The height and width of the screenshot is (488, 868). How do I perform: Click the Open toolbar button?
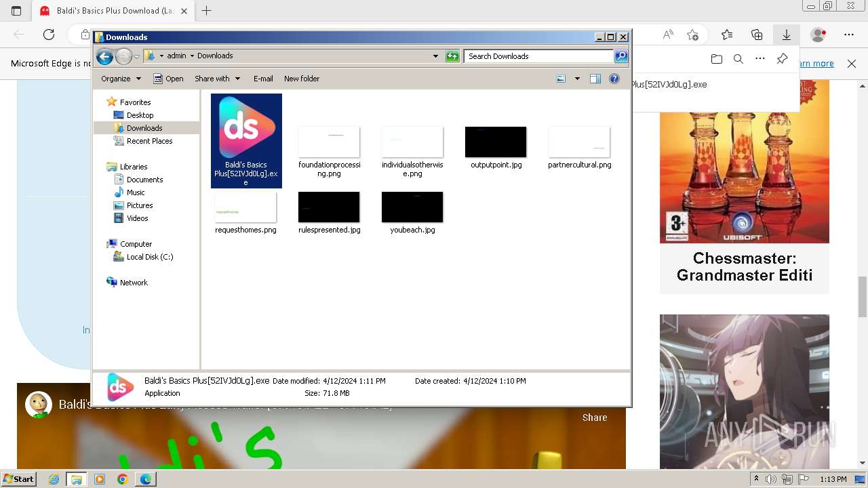click(168, 79)
